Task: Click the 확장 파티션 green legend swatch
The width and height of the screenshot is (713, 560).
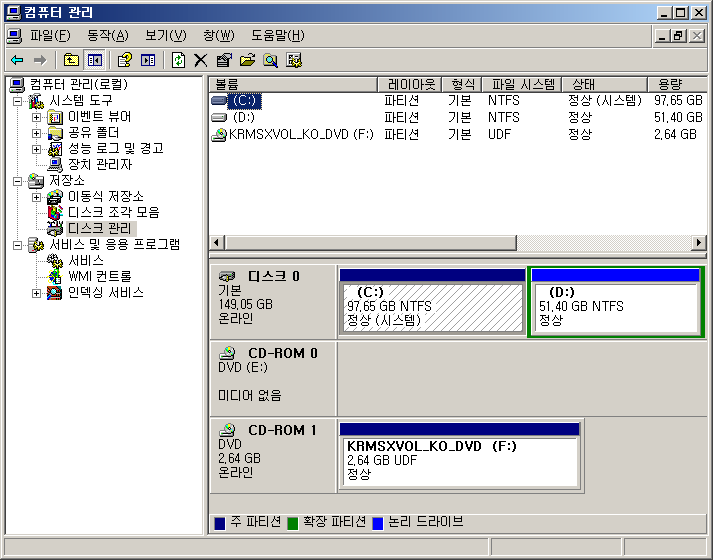Action: [x=292, y=524]
